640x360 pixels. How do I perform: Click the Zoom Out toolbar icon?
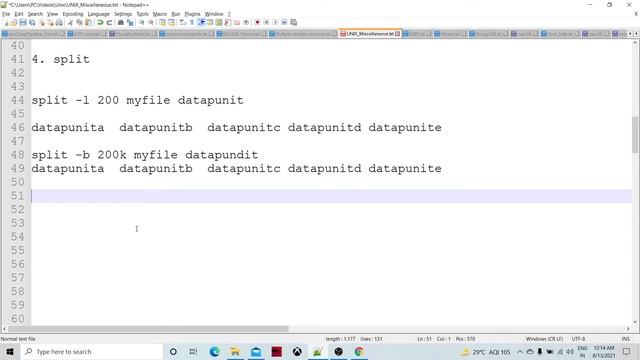pyautogui.click(x=150, y=22)
